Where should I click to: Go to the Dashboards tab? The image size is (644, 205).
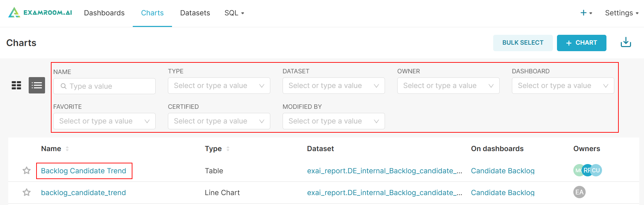pos(104,13)
